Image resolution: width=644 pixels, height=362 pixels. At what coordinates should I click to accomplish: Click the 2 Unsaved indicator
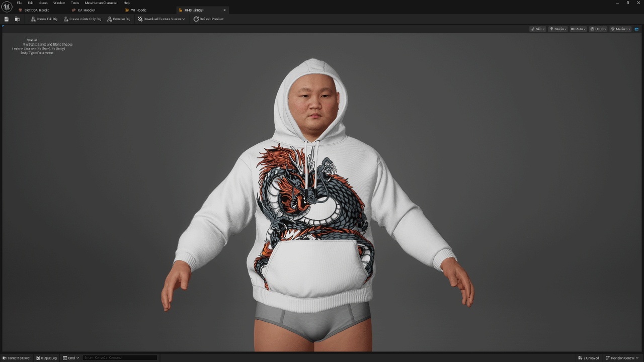coord(589,358)
